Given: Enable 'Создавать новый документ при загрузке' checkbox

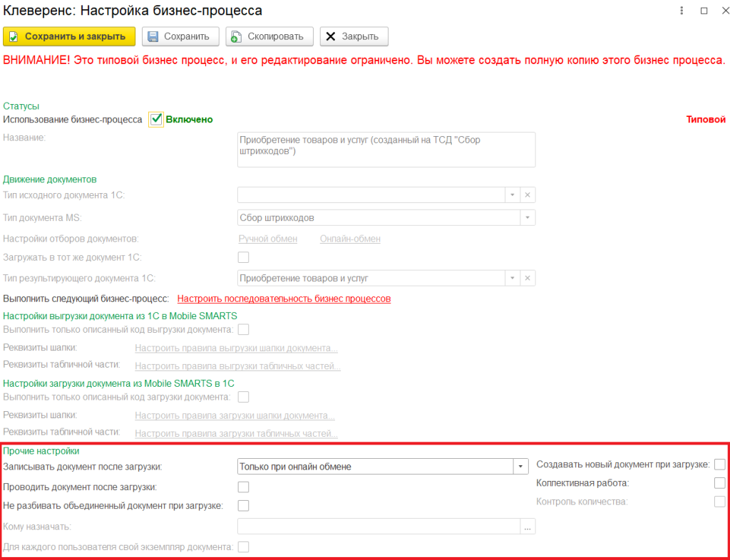Looking at the screenshot, I should (x=720, y=465).
